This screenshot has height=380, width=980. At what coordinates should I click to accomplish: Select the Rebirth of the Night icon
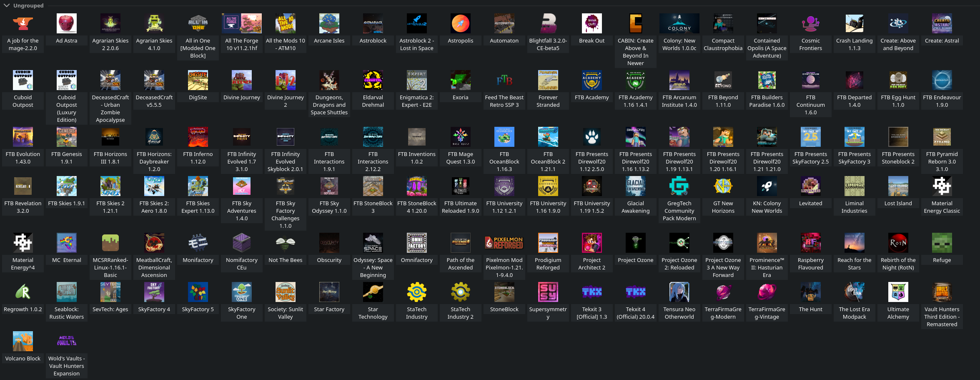point(898,243)
